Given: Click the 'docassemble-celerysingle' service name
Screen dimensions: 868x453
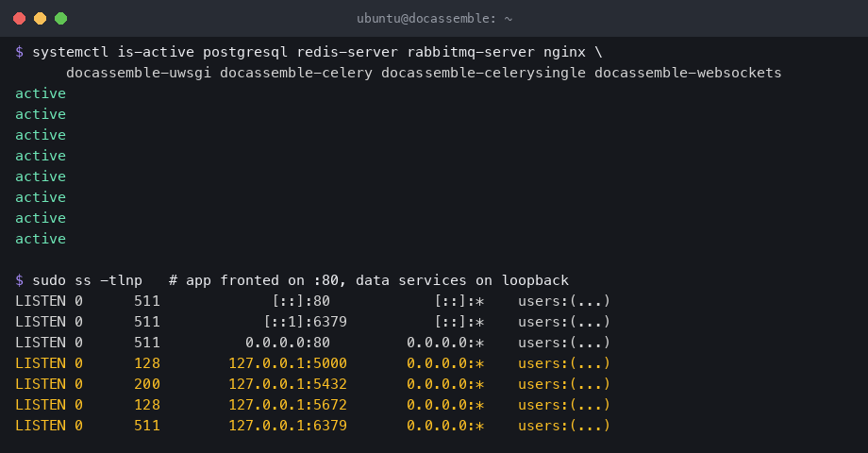Looking at the screenshot, I should [x=483, y=73].
